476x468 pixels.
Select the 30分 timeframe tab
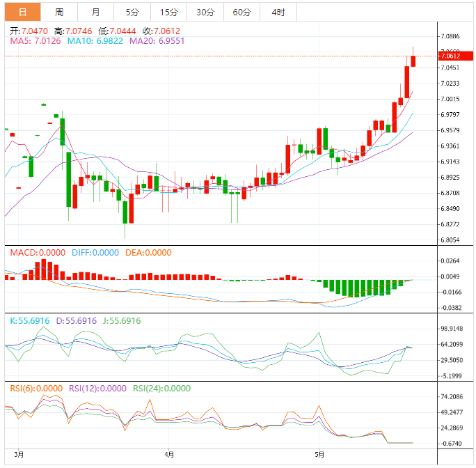205,13
